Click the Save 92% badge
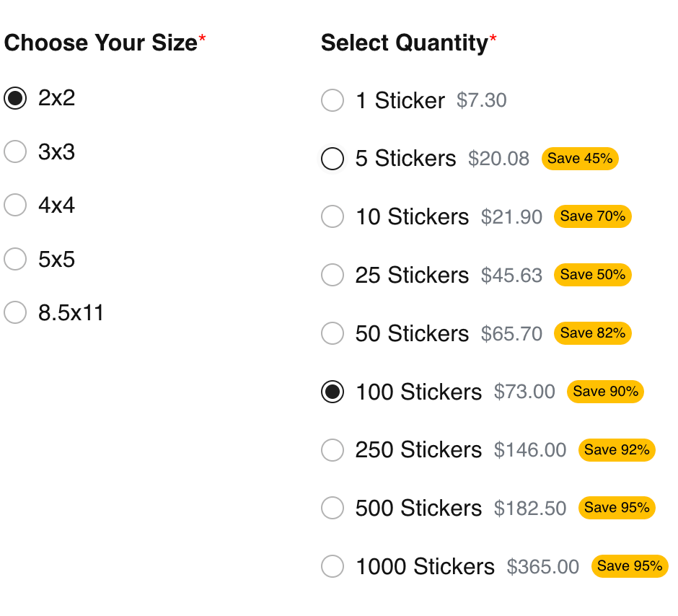 tap(617, 450)
